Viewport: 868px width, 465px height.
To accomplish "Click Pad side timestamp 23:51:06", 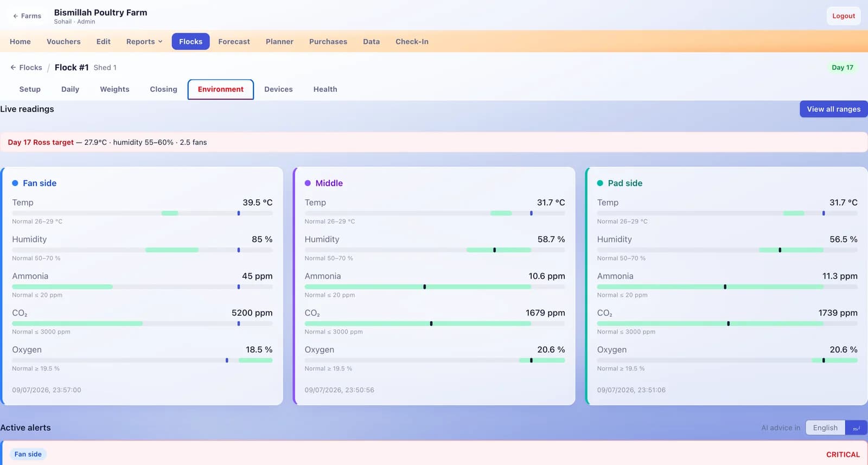I will (x=631, y=390).
